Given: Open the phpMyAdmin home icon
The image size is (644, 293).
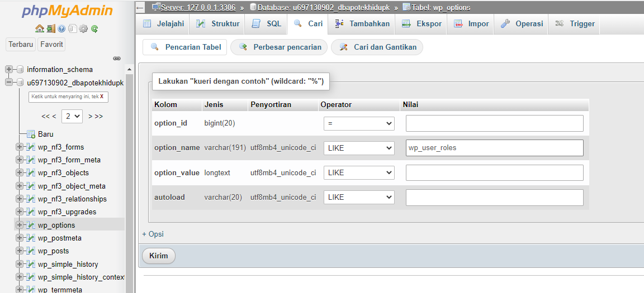Looking at the screenshot, I should 40,28.
